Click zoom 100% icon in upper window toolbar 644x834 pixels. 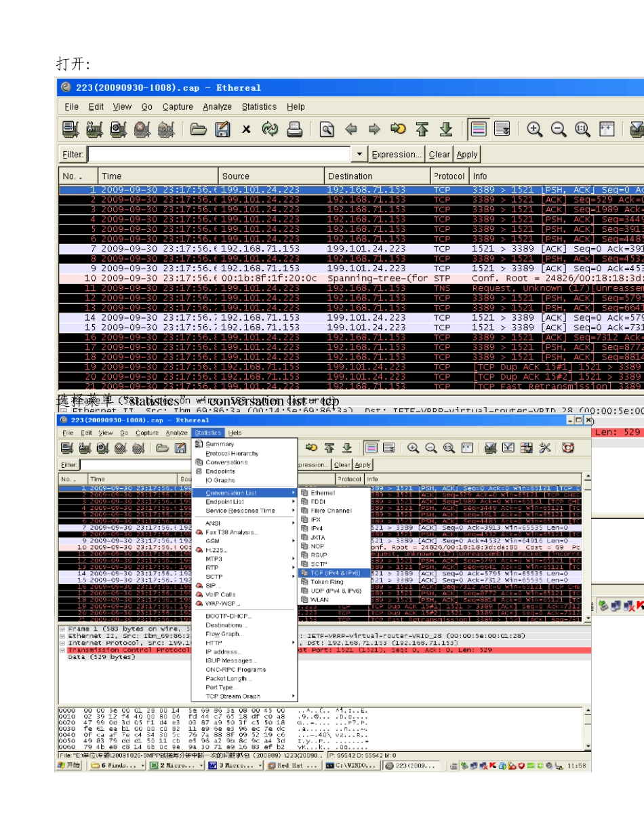(582, 130)
